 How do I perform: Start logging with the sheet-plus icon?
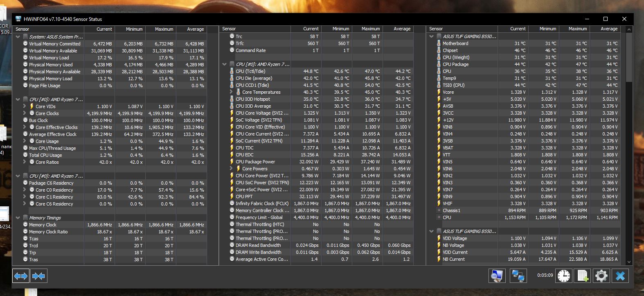pyautogui.click(x=583, y=276)
